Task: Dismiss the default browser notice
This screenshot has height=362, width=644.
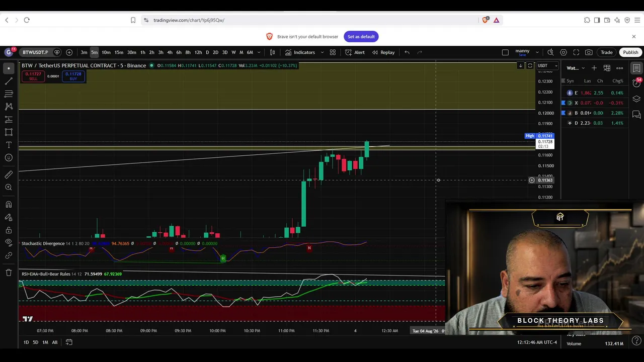Action: pos(634,37)
